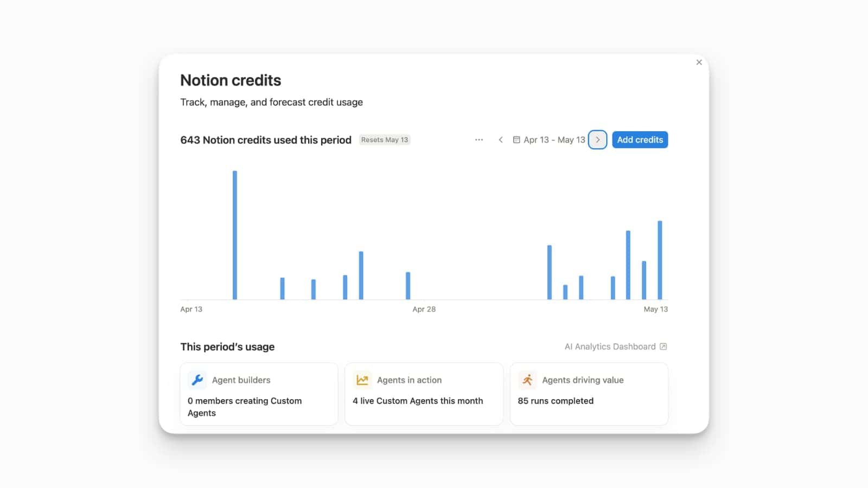
Task: Select the tallest usage bar in the chart
Action: coord(235,235)
